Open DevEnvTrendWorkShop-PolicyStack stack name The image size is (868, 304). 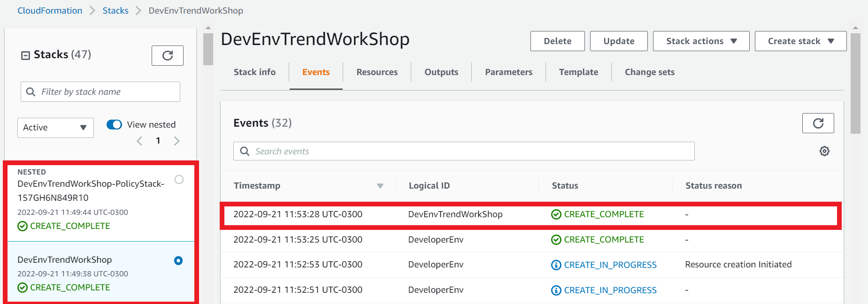coord(91,190)
